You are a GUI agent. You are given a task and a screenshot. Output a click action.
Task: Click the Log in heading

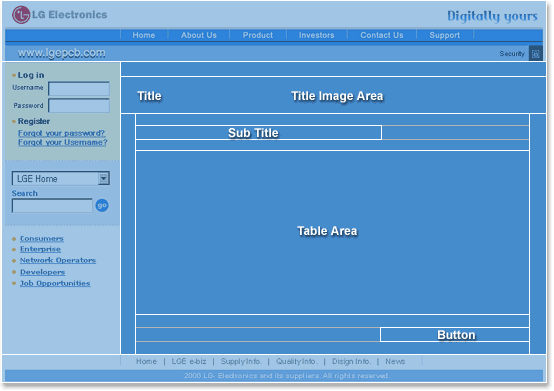pyautogui.click(x=31, y=75)
